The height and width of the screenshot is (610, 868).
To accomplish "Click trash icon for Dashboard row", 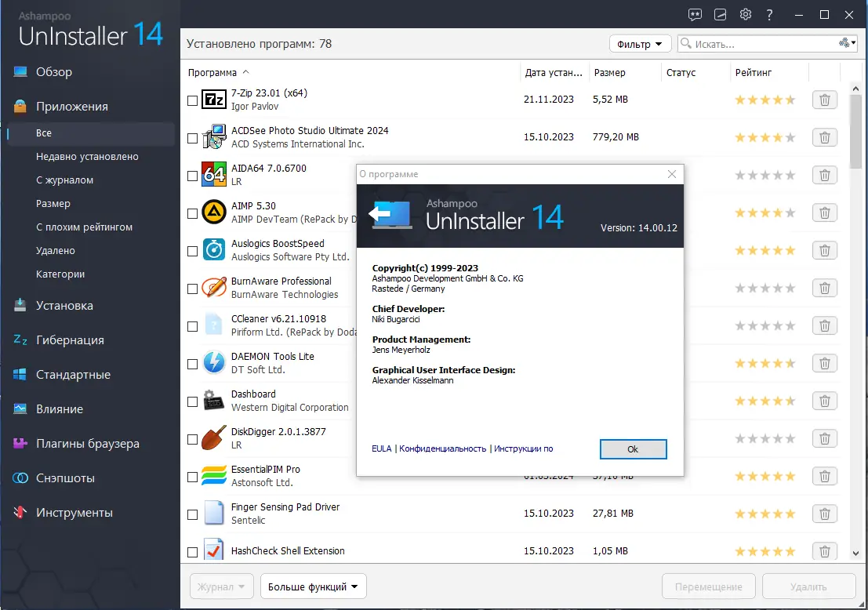I will click(x=824, y=401).
